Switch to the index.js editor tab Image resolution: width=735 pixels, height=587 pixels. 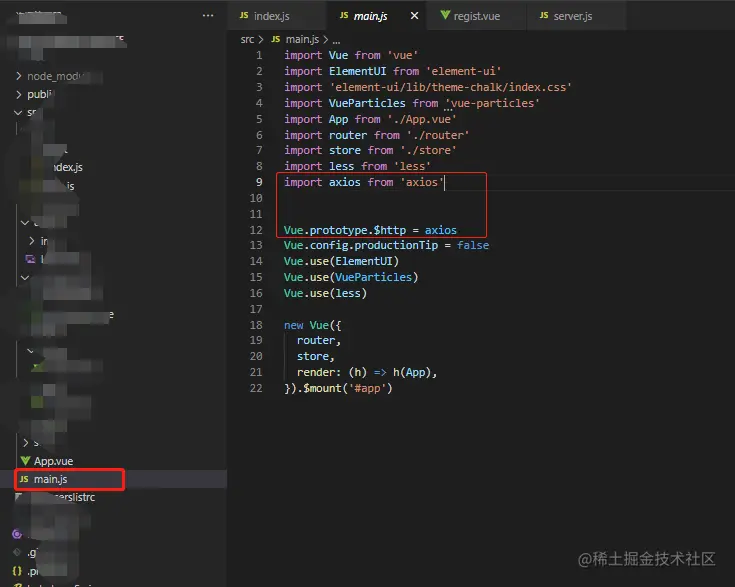click(x=276, y=16)
